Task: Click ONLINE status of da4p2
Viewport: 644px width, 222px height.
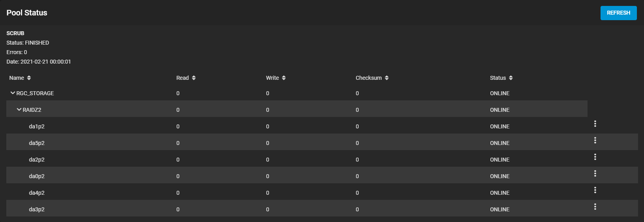Action: tap(499, 193)
